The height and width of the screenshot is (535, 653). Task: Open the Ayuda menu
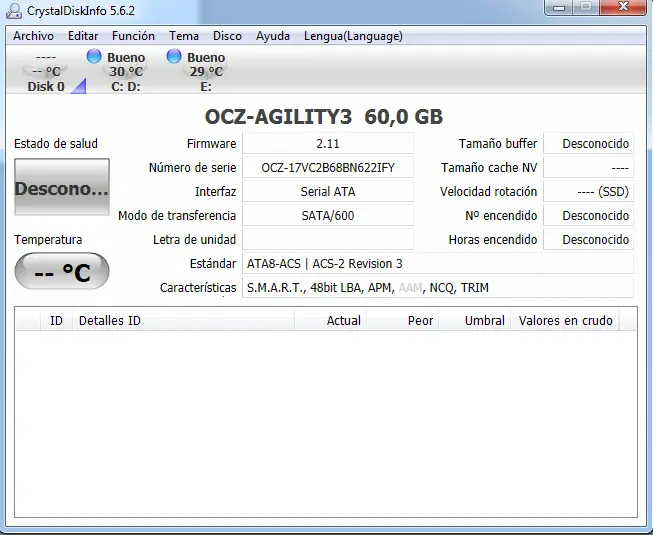273,36
